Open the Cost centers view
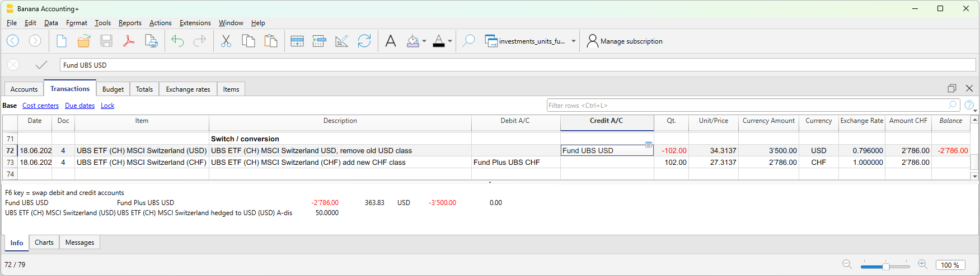This screenshot has height=276, width=980. point(40,106)
